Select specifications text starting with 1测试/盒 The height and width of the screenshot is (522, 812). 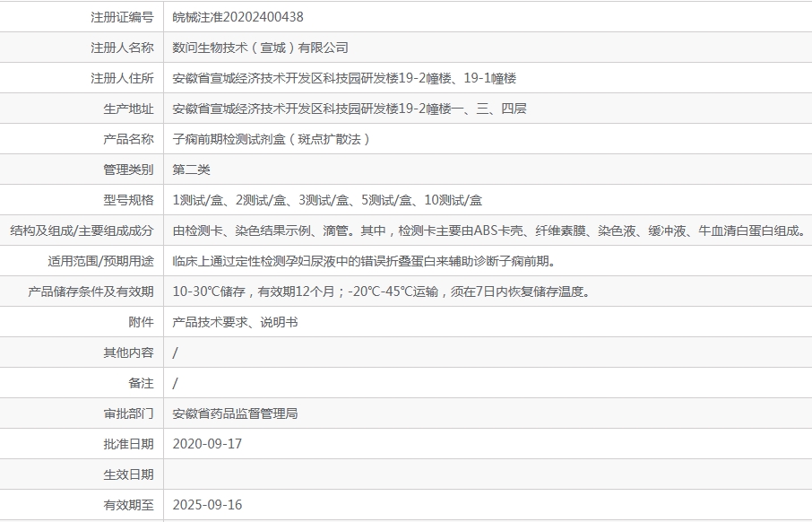click(x=327, y=200)
